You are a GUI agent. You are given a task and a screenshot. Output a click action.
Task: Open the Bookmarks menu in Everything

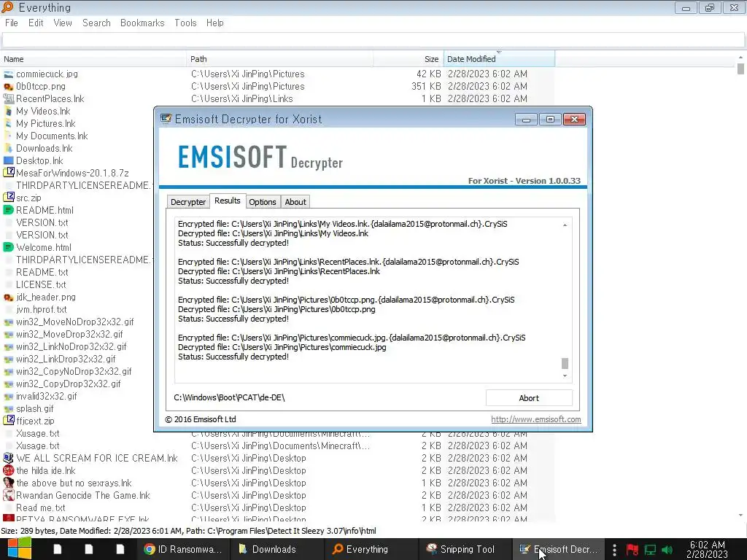[142, 23]
